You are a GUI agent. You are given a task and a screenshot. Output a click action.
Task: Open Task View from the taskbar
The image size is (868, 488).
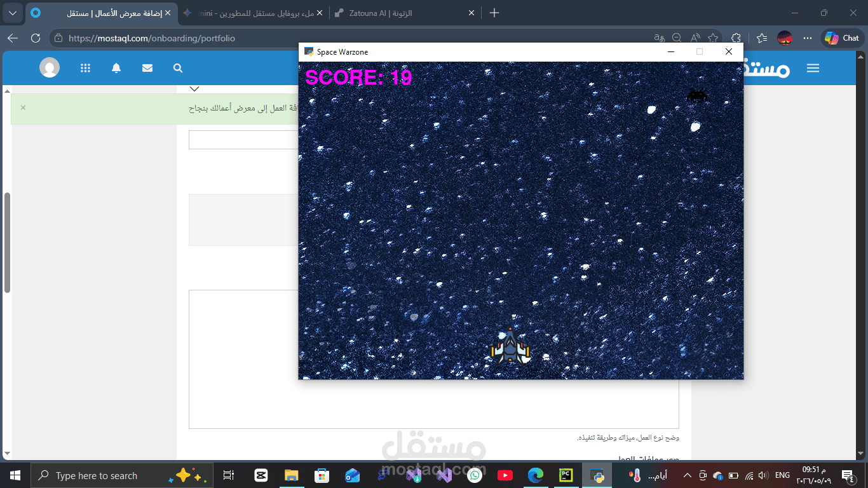pyautogui.click(x=229, y=475)
